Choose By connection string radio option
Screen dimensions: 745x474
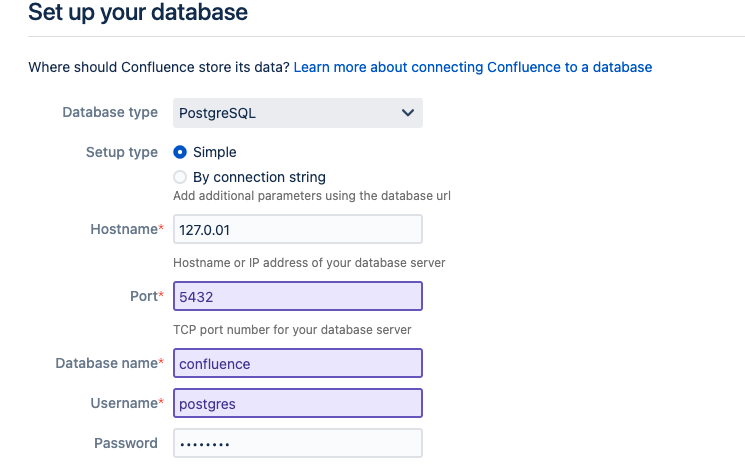pyautogui.click(x=180, y=177)
